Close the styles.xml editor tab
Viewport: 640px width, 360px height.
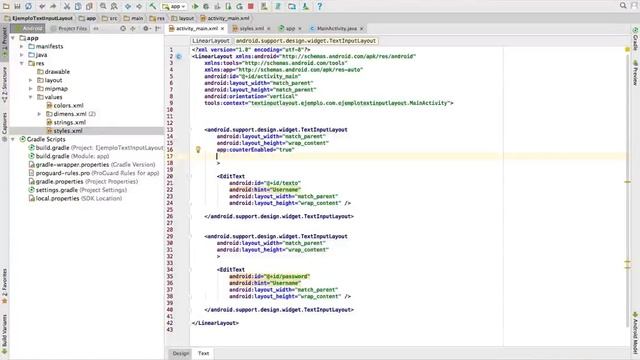tap(269, 29)
